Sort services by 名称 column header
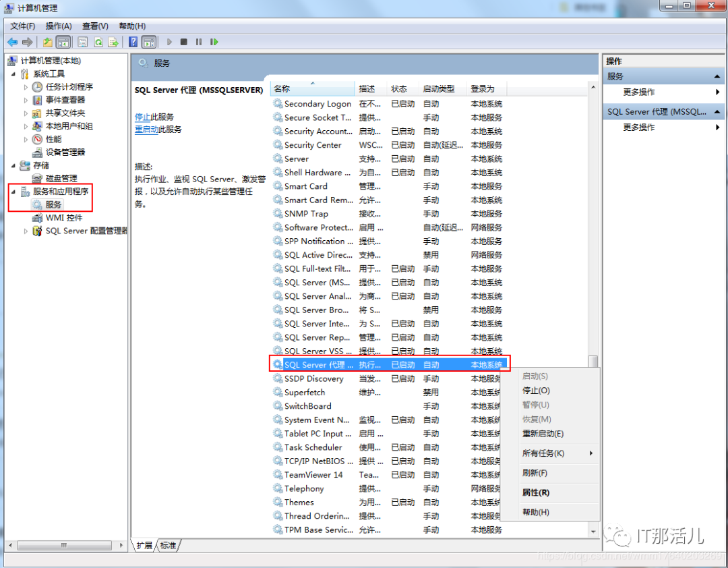 tap(313, 89)
